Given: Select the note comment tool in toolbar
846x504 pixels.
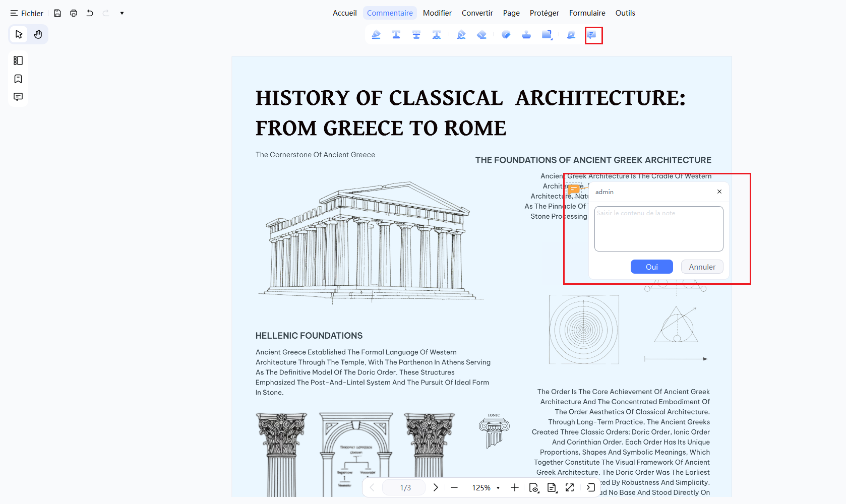Looking at the screenshot, I should 592,35.
